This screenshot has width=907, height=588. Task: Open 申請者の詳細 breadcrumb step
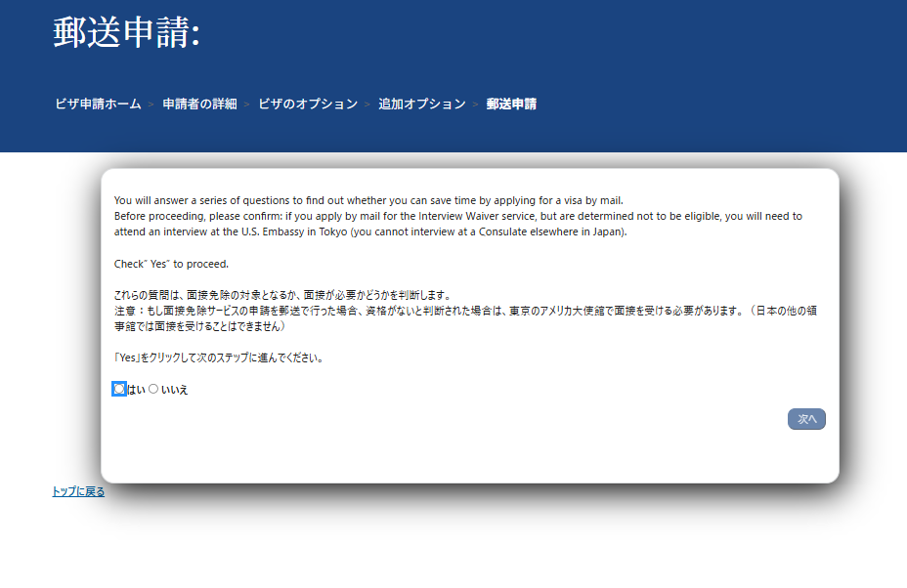pos(199,104)
